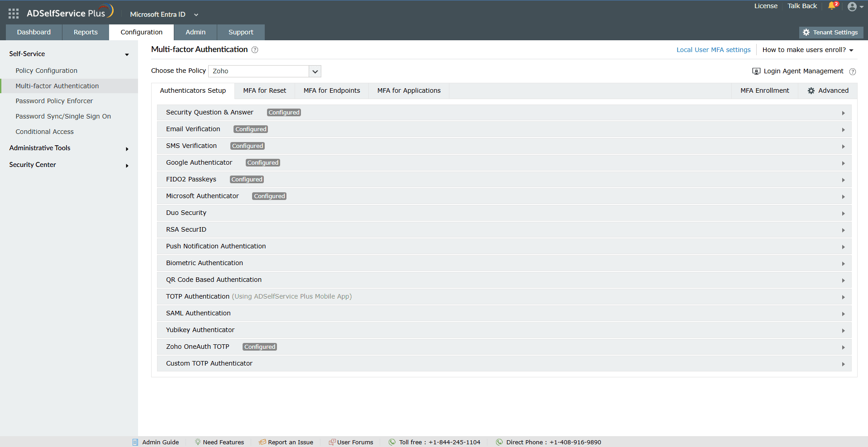Click the Advanced gear icon
This screenshot has width=868, height=447.
pos(811,91)
